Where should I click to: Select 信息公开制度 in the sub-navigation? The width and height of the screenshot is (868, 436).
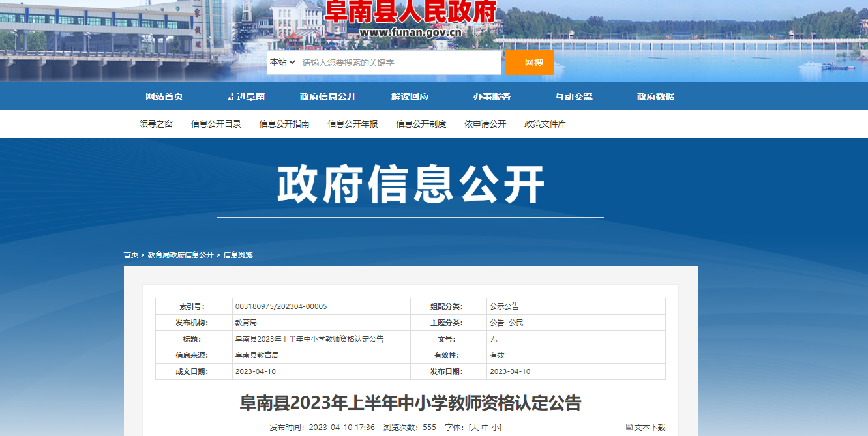[421, 124]
